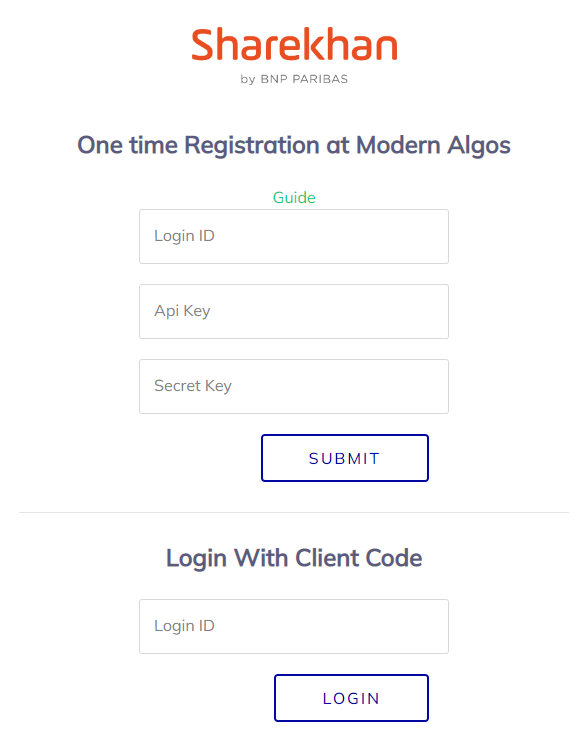Screen dimensions: 577x752
Task: Click the 'Secret Key' placeholder text
Action: point(193,386)
